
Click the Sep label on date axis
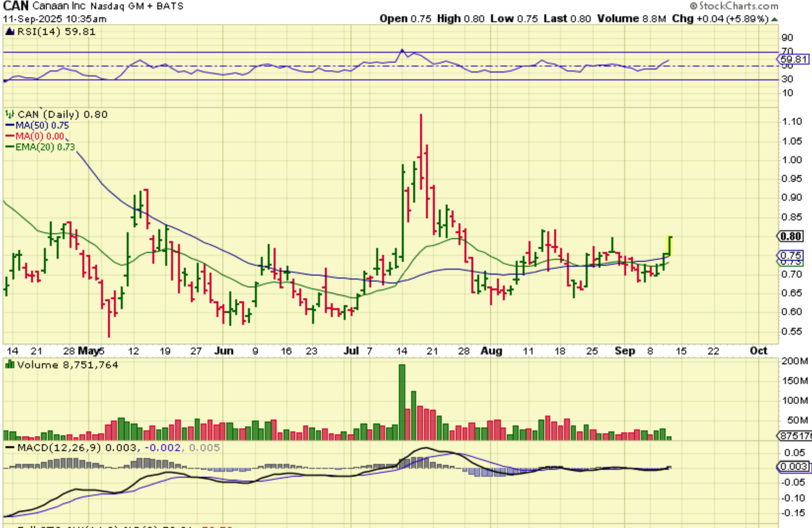tap(624, 351)
